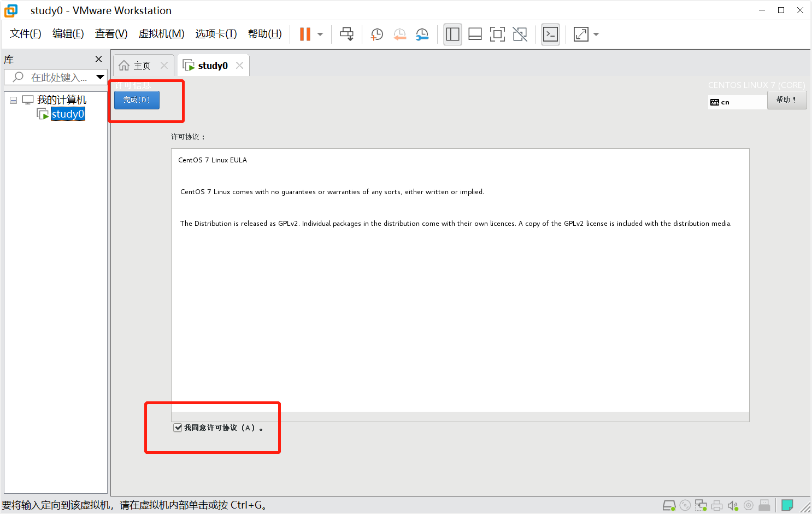The height and width of the screenshot is (514, 812).
Task: Toggle Unity mode icon
Action: coord(520,34)
